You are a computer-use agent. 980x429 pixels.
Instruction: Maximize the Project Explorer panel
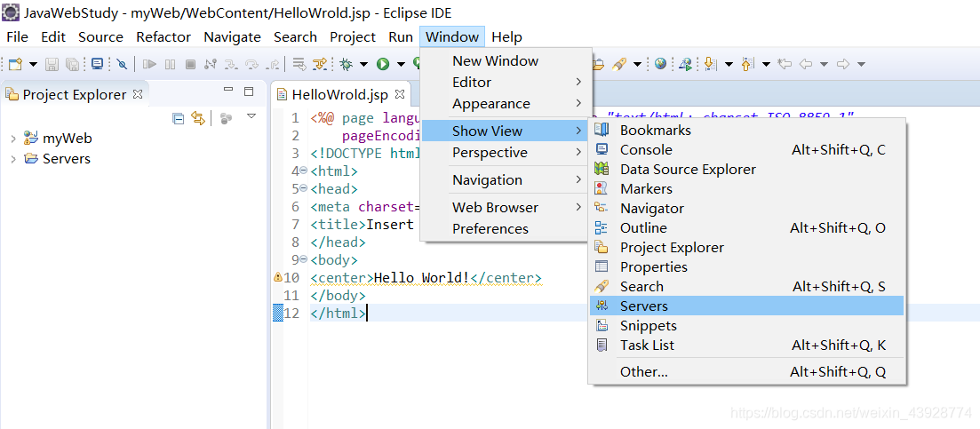point(248,91)
